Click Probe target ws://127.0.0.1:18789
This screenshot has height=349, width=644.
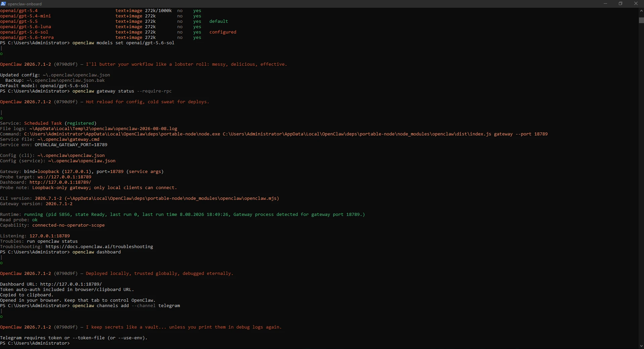pos(64,177)
